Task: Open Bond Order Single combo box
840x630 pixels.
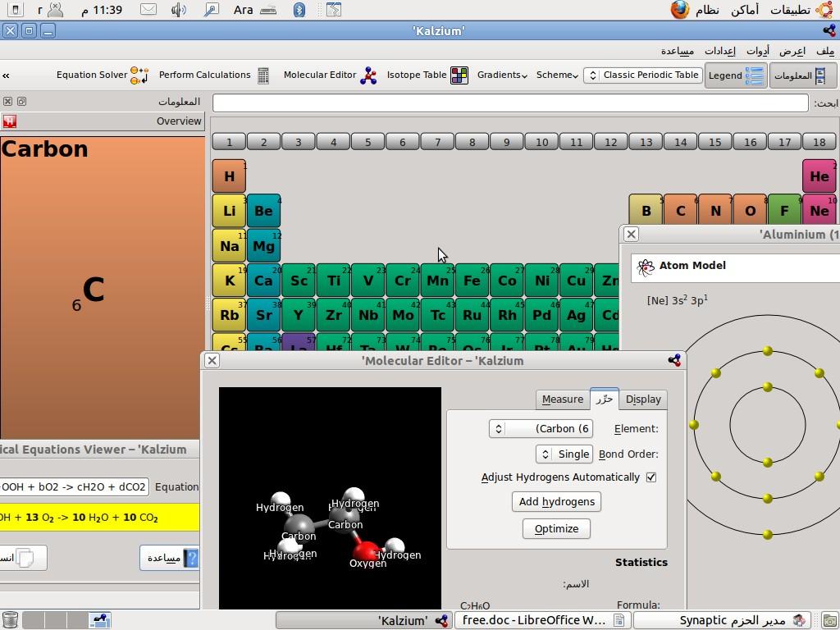Action: 564,454
